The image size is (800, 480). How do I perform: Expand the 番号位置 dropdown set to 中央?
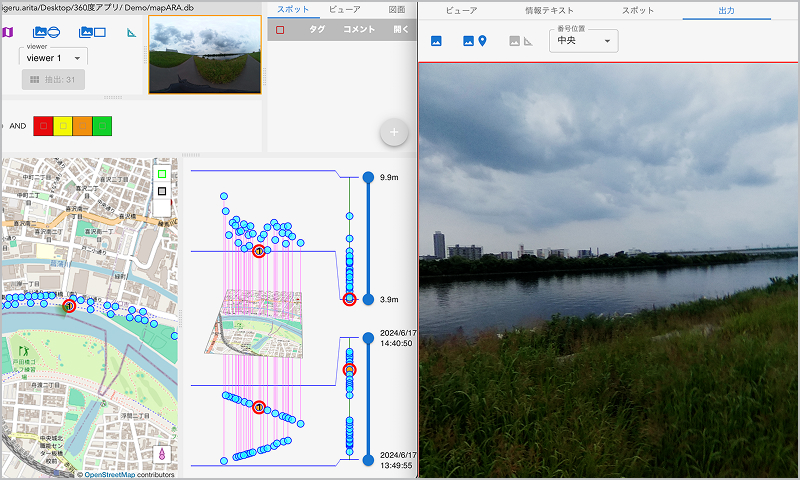coord(584,42)
